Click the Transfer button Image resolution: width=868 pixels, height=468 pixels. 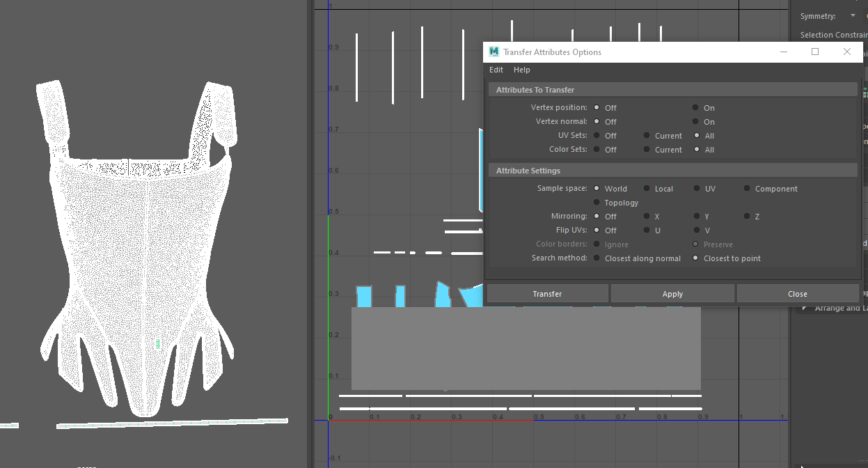(547, 294)
